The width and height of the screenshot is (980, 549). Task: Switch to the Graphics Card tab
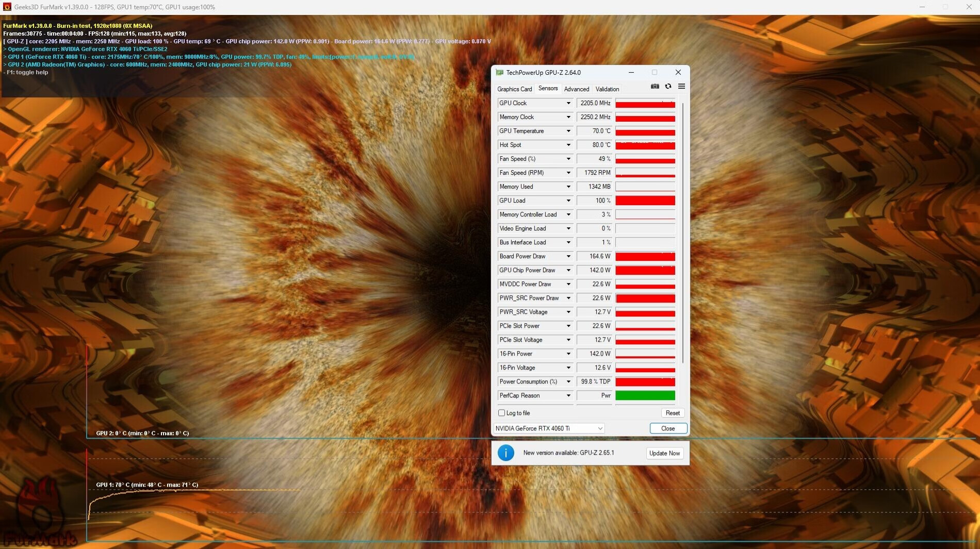(514, 89)
